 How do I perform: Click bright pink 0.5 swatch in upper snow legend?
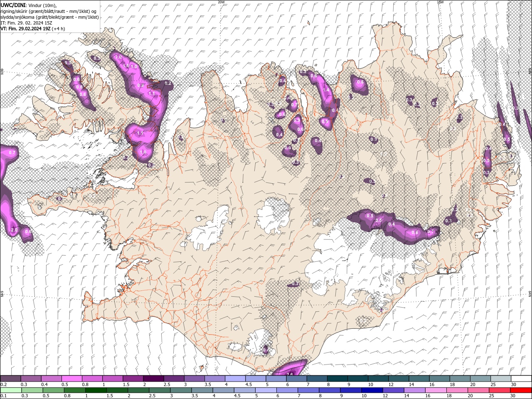(x=71, y=379)
